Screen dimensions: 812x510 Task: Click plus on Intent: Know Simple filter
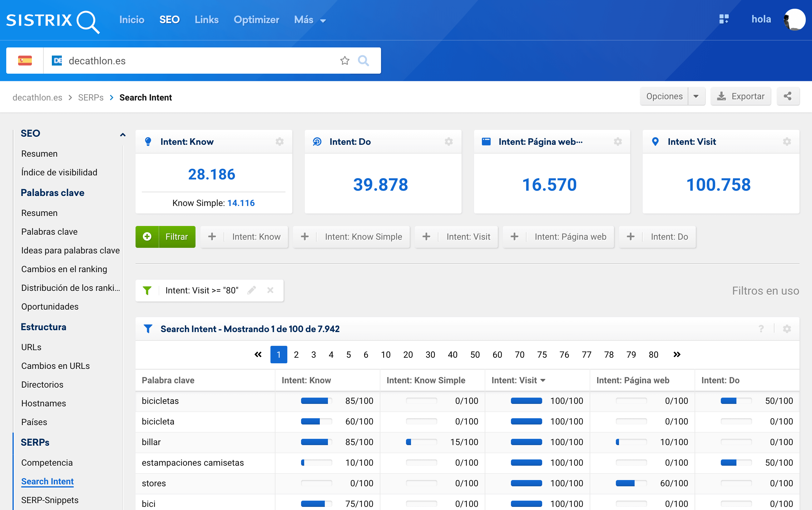pos(304,237)
